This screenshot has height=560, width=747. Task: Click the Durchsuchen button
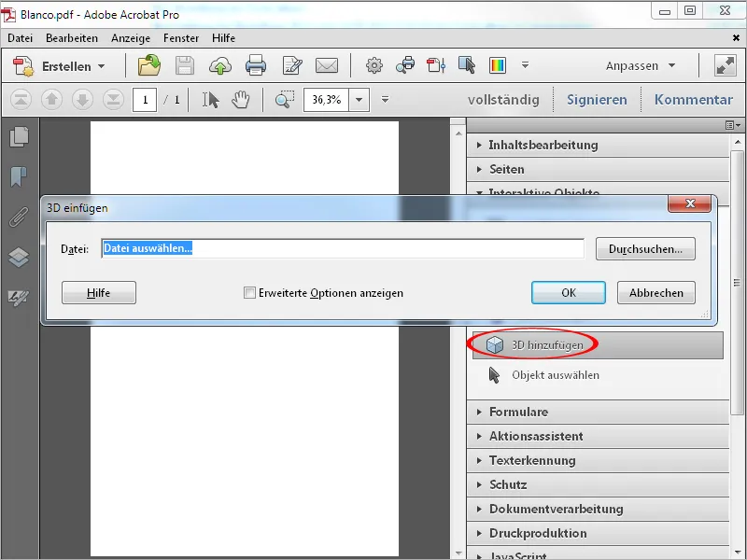tap(645, 249)
